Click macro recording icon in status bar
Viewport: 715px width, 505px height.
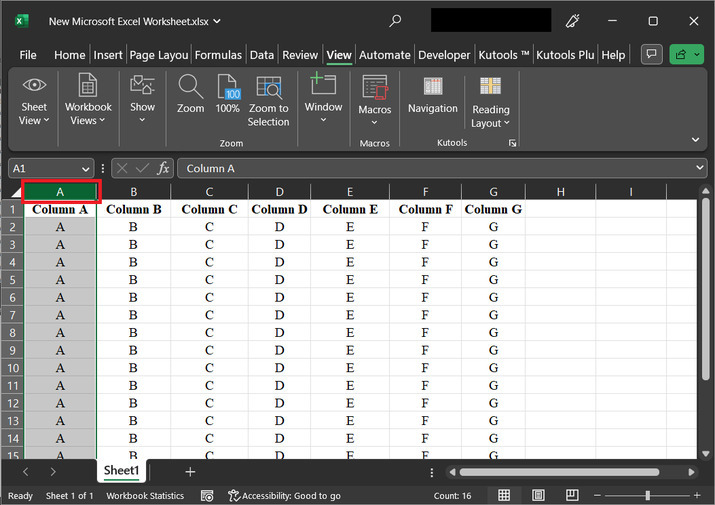coord(207,496)
